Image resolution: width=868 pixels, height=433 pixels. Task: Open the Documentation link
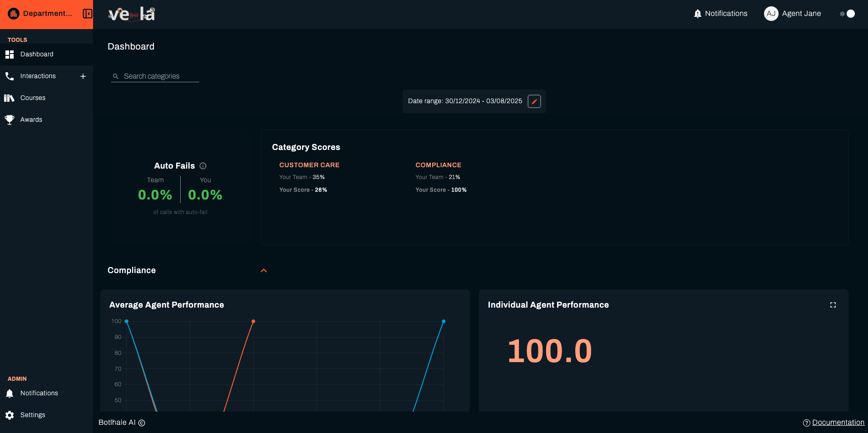838,422
